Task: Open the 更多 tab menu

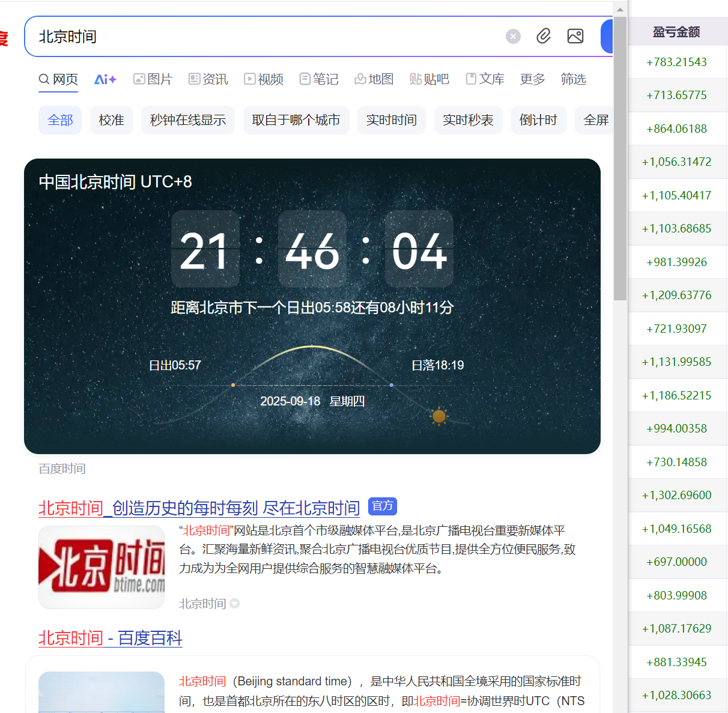Action: pos(532,79)
